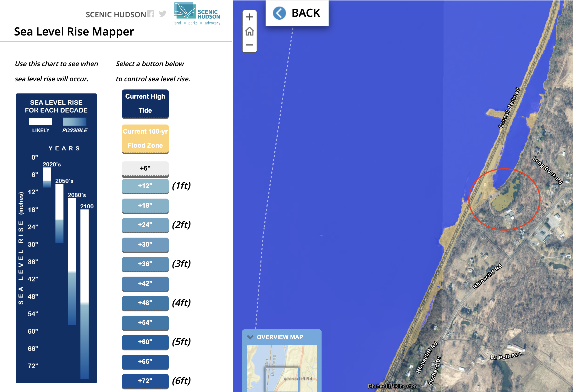This screenshot has width=573, height=392.
Task: Click the map home extent icon
Action: 250,31
